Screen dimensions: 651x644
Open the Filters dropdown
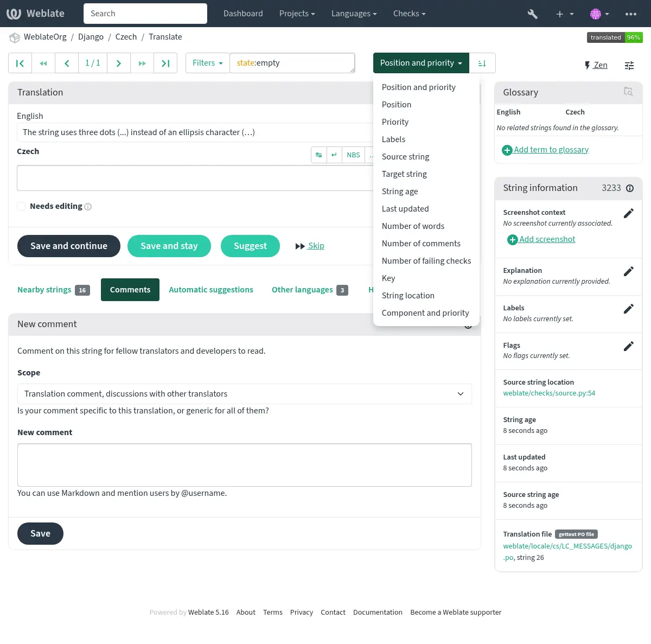coord(207,63)
